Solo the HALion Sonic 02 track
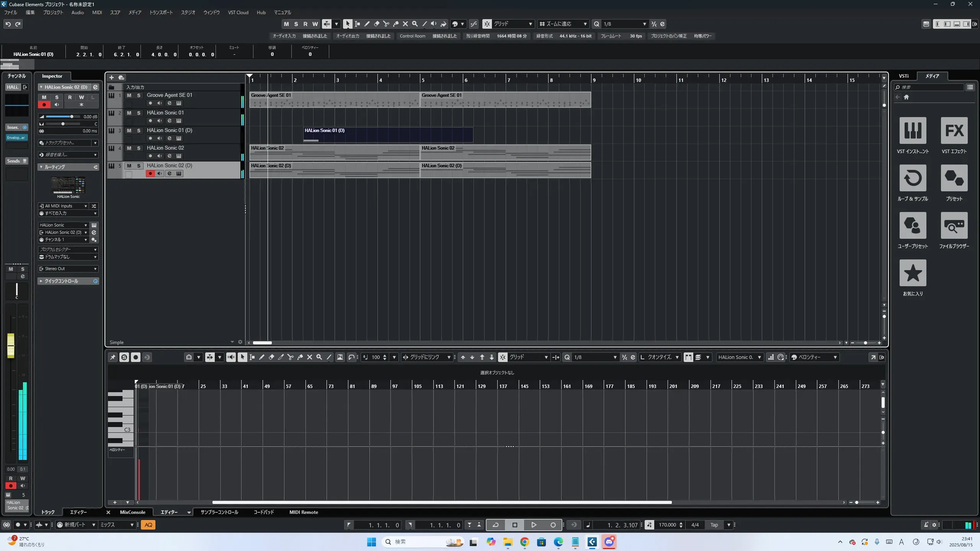The image size is (980, 551). [x=139, y=148]
